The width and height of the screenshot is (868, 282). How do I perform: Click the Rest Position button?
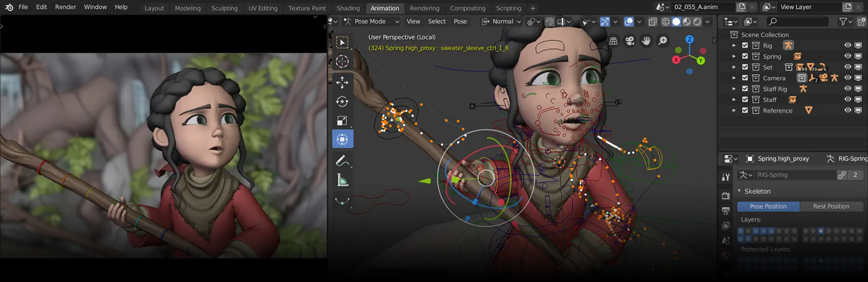831,206
